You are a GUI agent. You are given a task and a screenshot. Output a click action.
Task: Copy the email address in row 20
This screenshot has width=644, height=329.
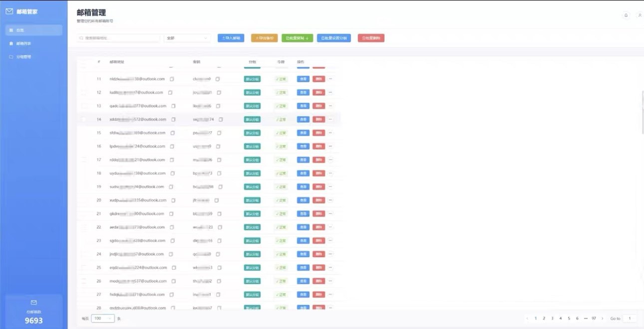pos(174,200)
